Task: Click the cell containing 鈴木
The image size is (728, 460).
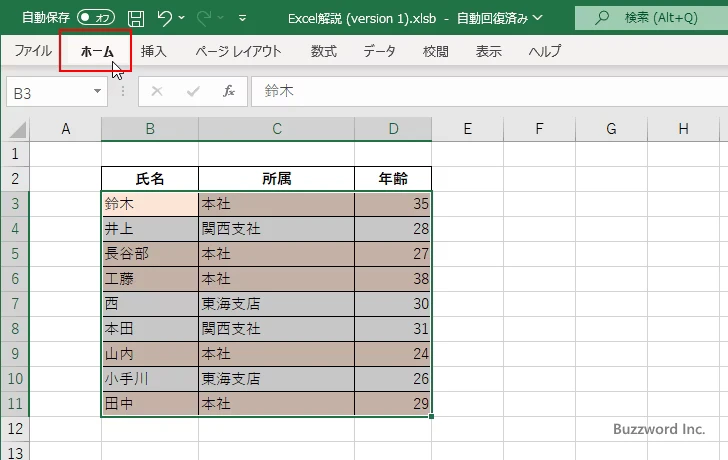Action: point(150,204)
